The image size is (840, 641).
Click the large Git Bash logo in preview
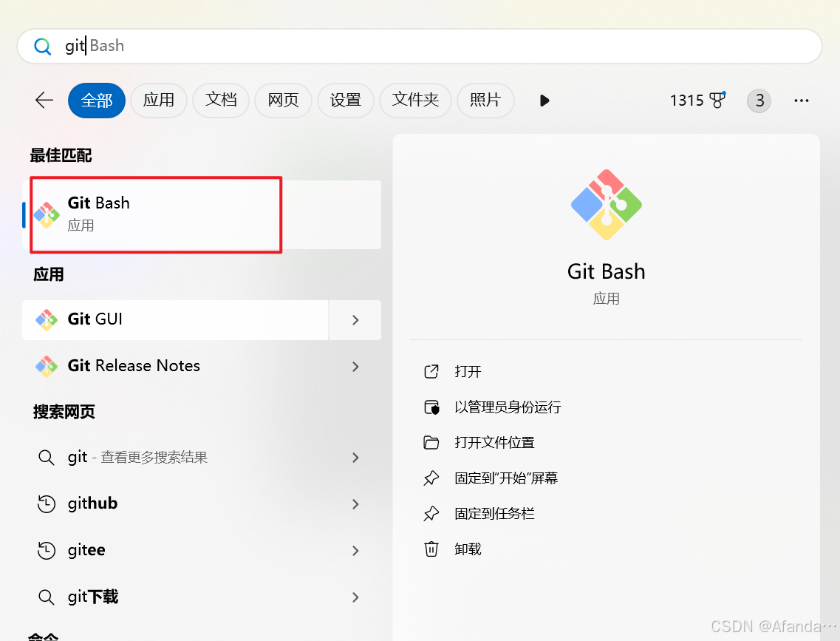(607, 205)
